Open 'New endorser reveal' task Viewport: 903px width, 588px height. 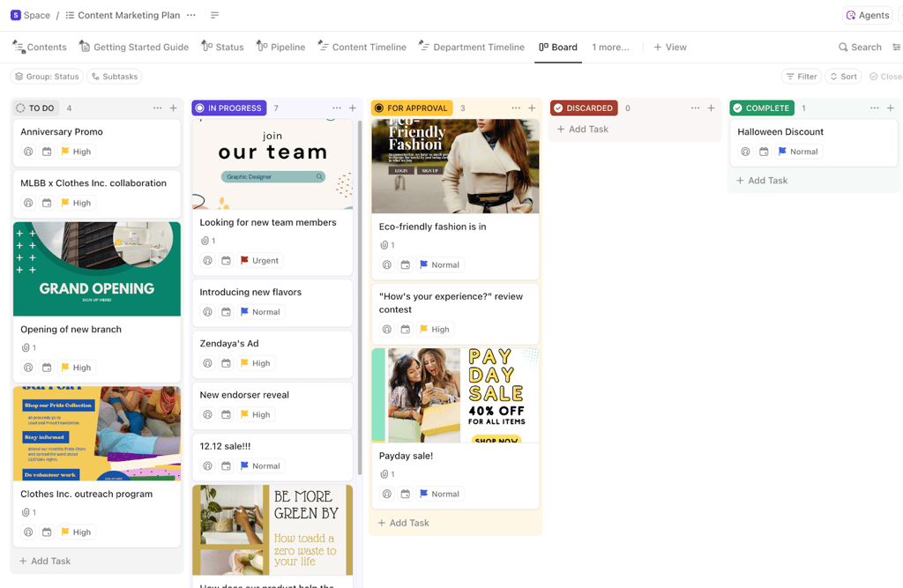pyautogui.click(x=244, y=395)
